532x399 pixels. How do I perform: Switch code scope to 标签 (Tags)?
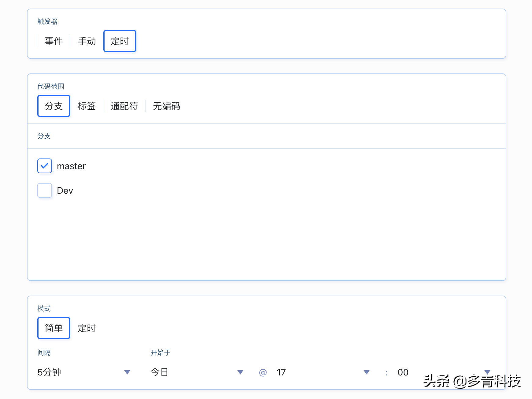tap(87, 106)
